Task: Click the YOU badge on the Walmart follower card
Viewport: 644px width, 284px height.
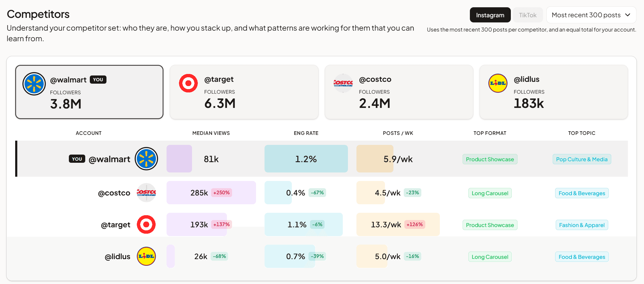Action: [98, 79]
